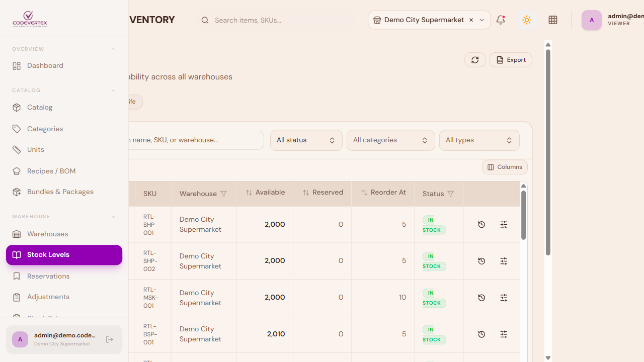This screenshot has height=362, width=644.
Task: Open the All types dropdown
Action: click(x=479, y=140)
